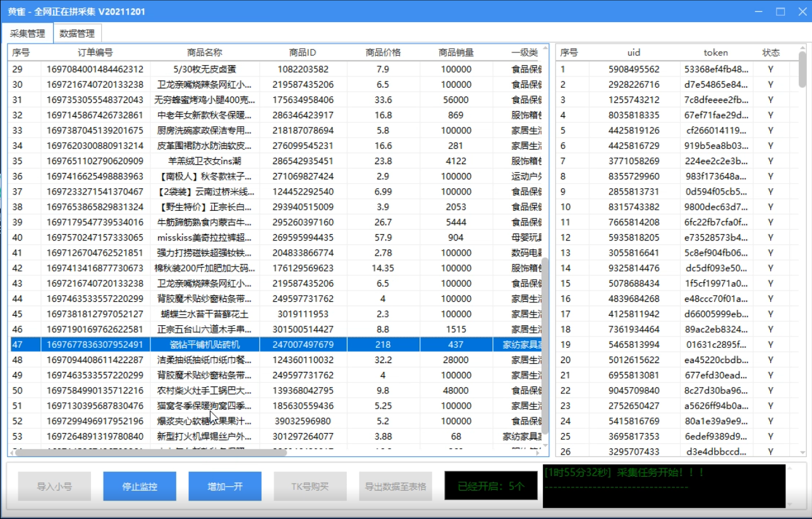Sort by the 商品名称 column header

205,52
